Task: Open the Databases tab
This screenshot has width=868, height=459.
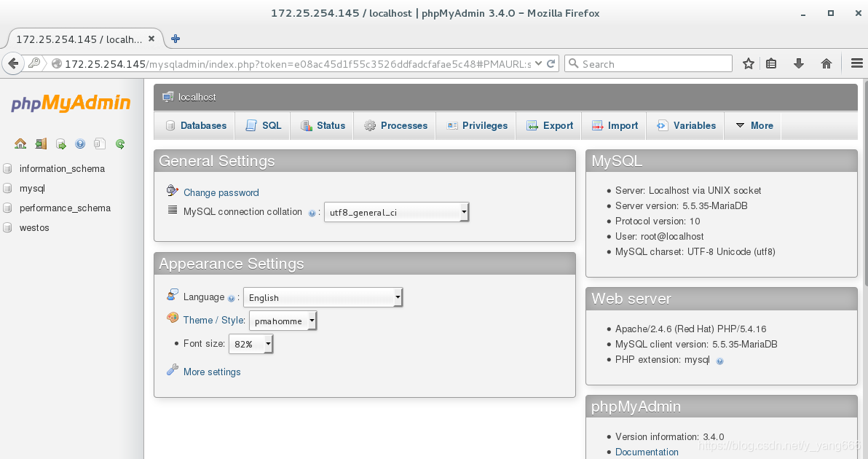Action: click(x=195, y=126)
